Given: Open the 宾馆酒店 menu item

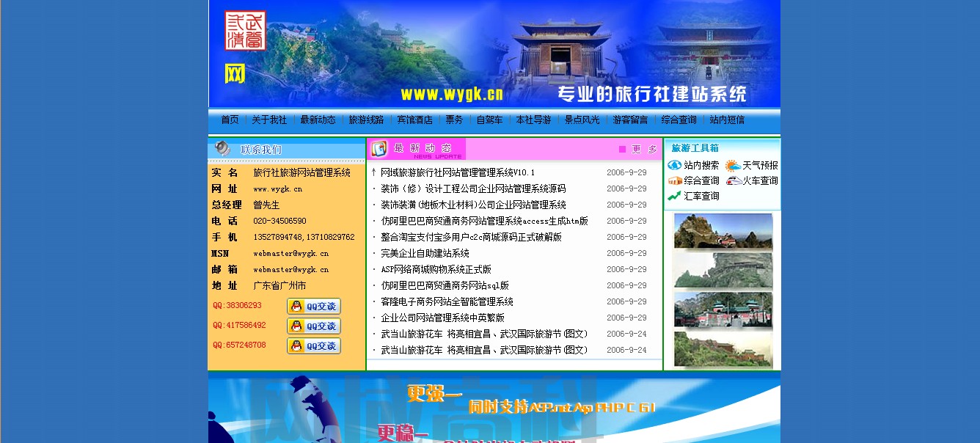Looking at the screenshot, I should tap(414, 120).
